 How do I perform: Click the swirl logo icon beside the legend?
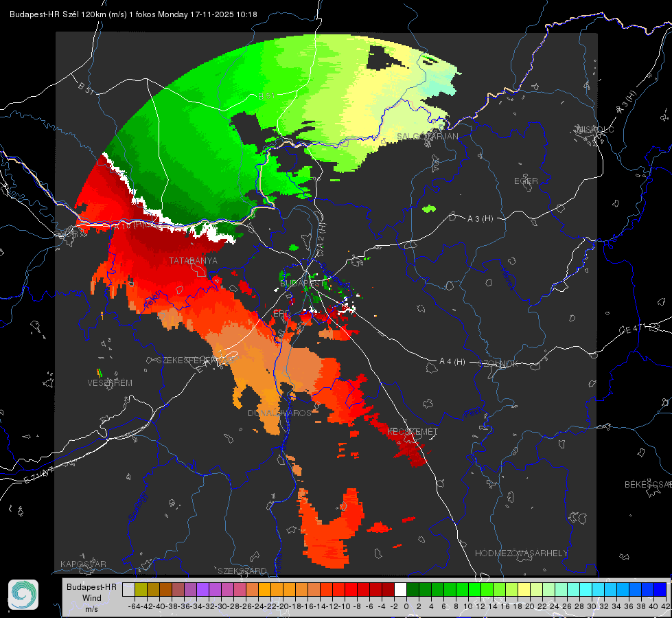click(x=23, y=595)
